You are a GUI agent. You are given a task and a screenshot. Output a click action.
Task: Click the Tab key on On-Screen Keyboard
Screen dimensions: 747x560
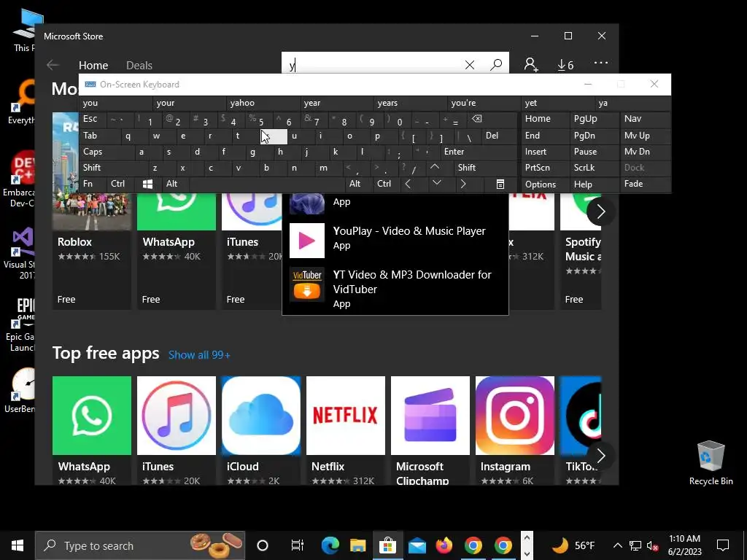pyautogui.click(x=99, y=136)
